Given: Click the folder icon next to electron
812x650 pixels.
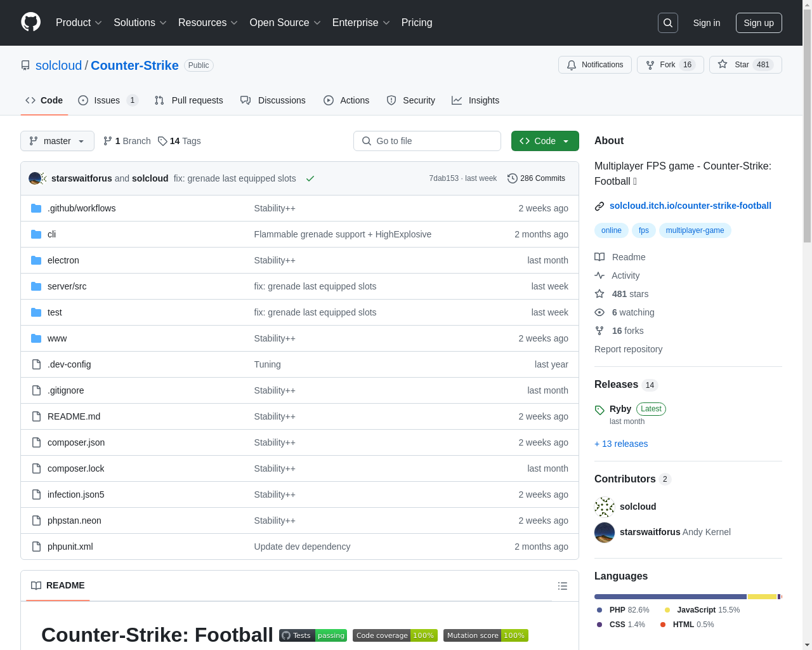Looking at the screenshot, I should point(36,260).
